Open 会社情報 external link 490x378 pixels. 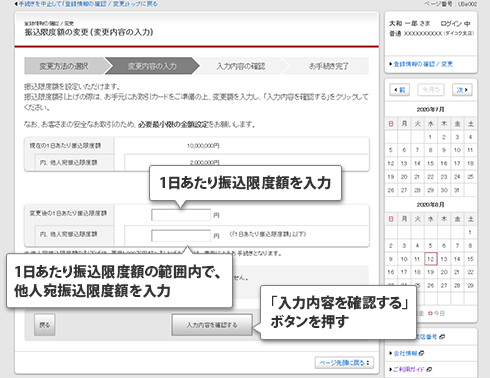[405, 353]
